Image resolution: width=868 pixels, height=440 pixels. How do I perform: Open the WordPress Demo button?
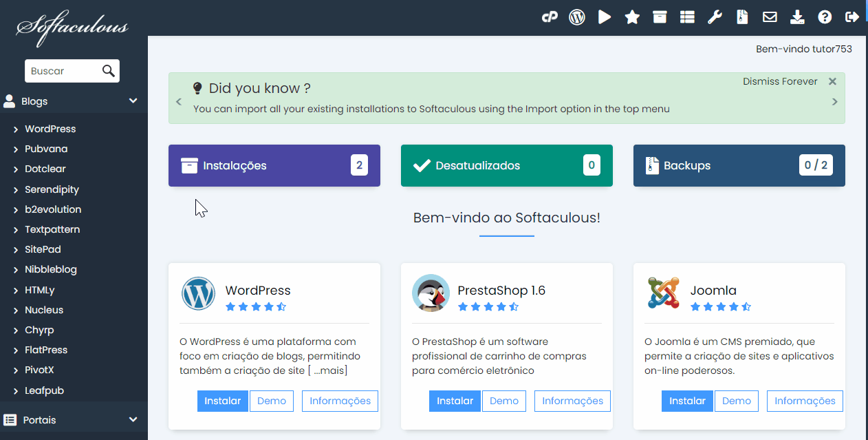272,401
